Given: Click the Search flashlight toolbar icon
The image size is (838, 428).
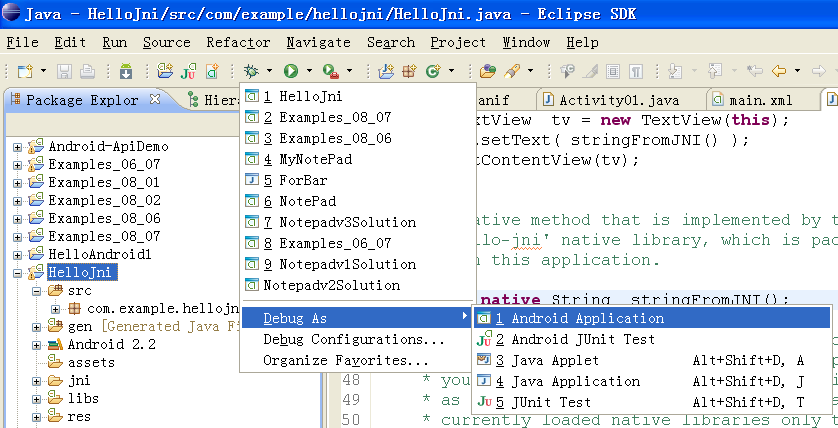Looking at the screenshot, I should coord(512,71).
